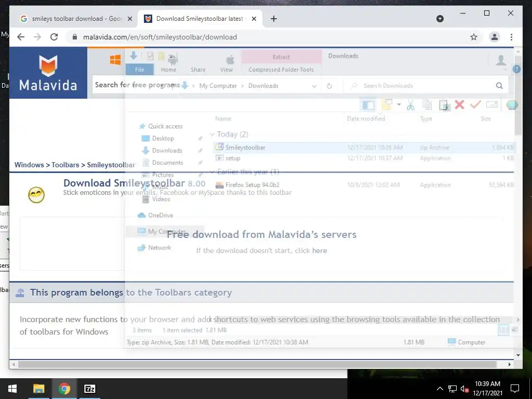Open the taskbar volume control
Viewport: 532px width, 399px height.
coord(464,389)
